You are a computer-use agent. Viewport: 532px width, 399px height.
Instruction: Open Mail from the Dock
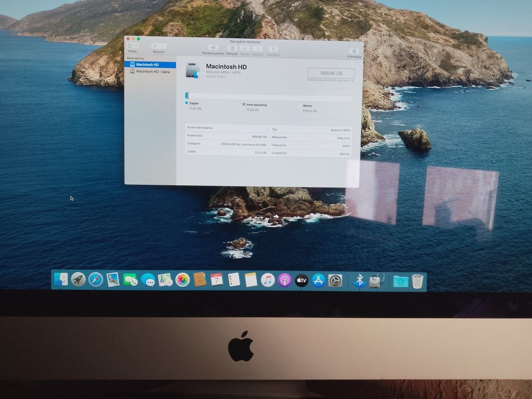point(113,280)
